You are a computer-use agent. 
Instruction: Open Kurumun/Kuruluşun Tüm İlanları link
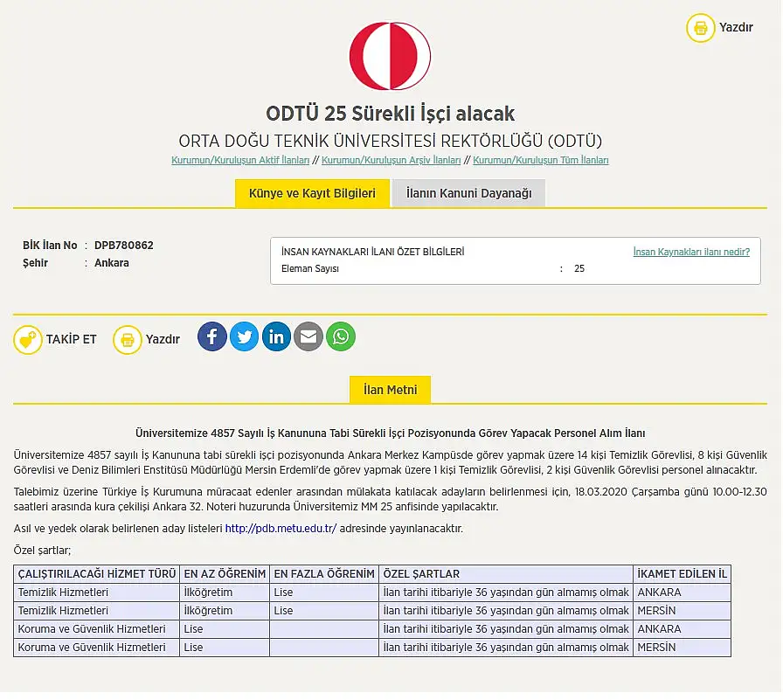click(x=541, y=160)
